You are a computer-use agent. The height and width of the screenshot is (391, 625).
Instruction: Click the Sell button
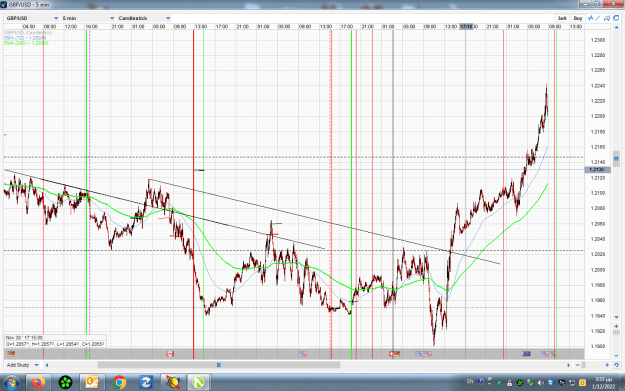(562, 18)
